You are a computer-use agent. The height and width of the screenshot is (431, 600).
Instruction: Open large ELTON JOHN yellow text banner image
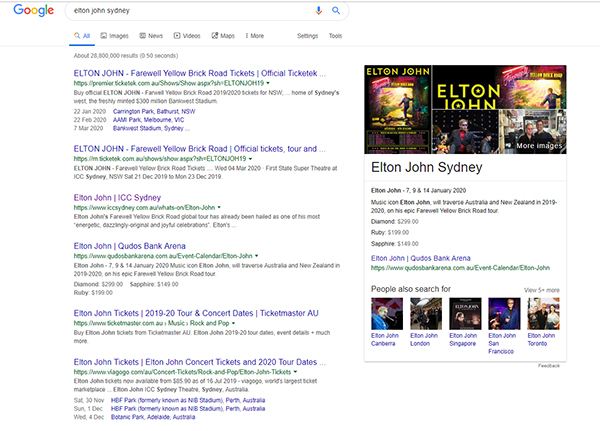point(499,87)
